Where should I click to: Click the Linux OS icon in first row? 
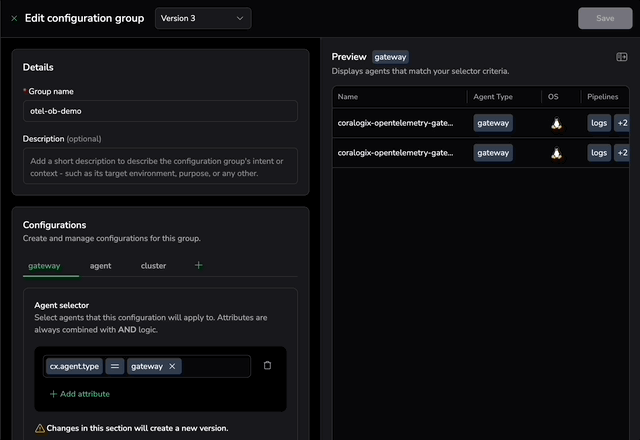[557, 124]
